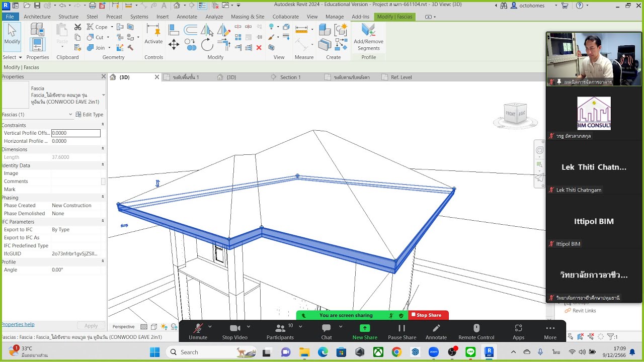The width and height of the screenshot is (644, 362).
Task: Select the Move tool
Action: (x=174, y=45)
